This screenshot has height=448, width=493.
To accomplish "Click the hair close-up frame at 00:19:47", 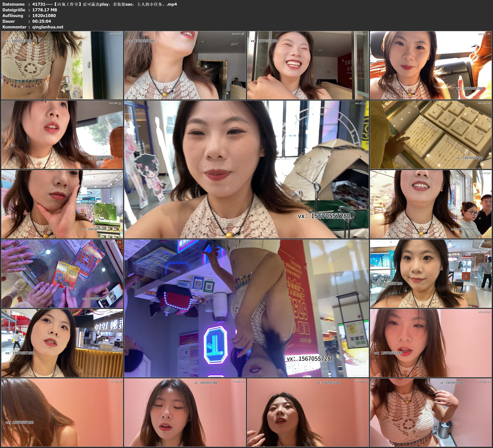I will (x=62, y=412).
